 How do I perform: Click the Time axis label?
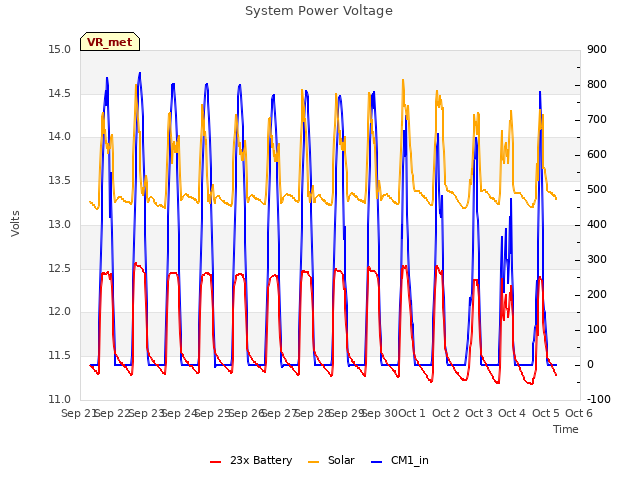click(x=566, y=429)
